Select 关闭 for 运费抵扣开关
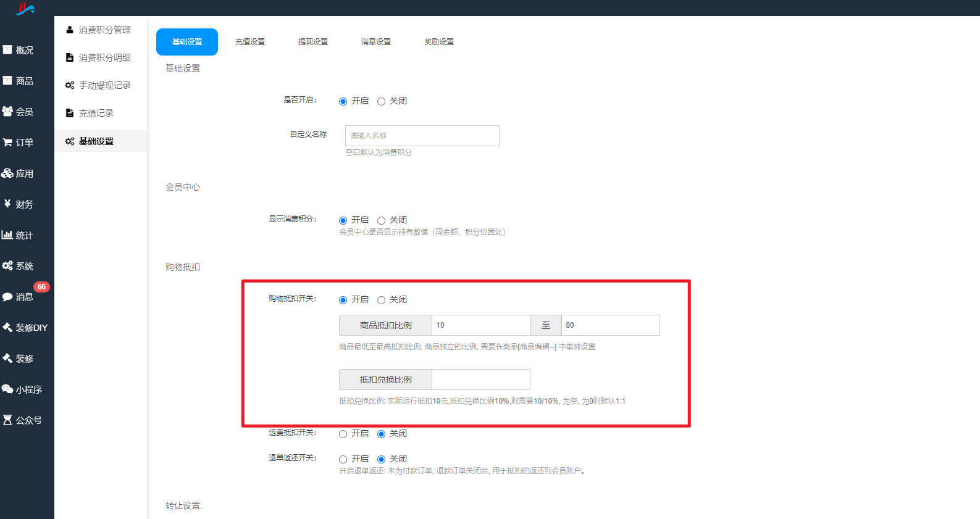This screenshot has width=980, height=519. 381,434
